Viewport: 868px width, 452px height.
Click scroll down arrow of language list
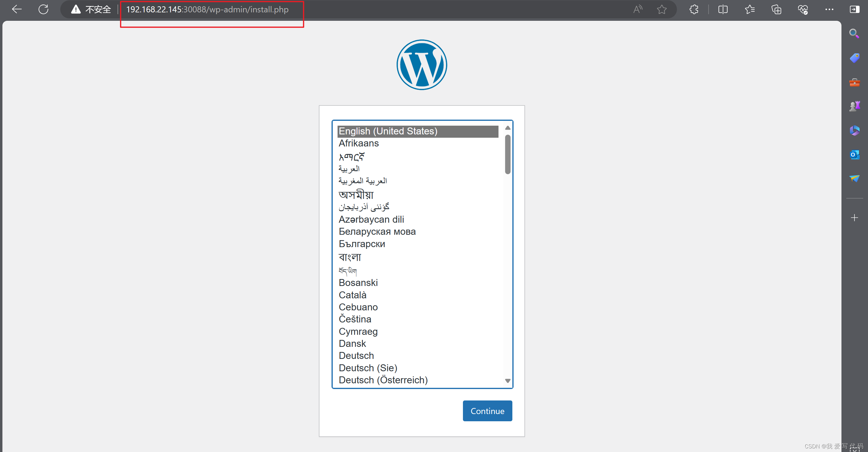[x=508, y=381]
